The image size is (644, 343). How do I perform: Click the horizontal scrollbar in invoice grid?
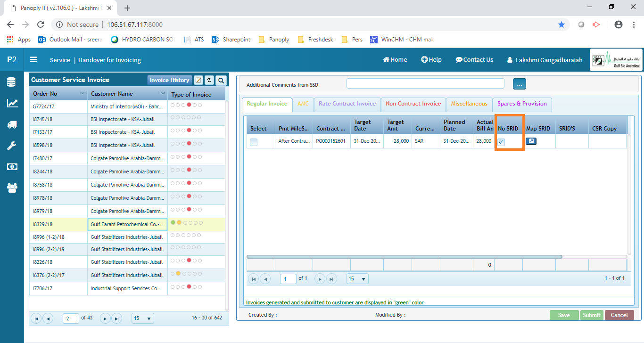[x=405, y=257]
